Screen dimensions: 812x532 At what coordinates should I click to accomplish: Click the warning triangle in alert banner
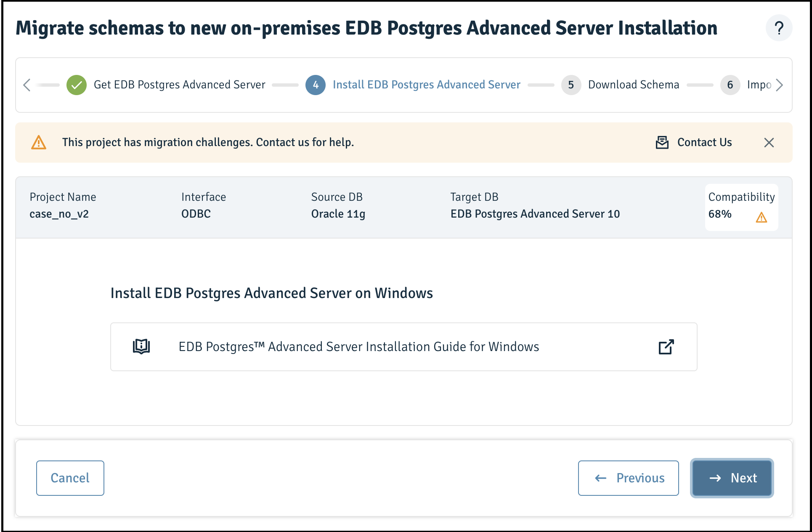(x=39, y=143)
